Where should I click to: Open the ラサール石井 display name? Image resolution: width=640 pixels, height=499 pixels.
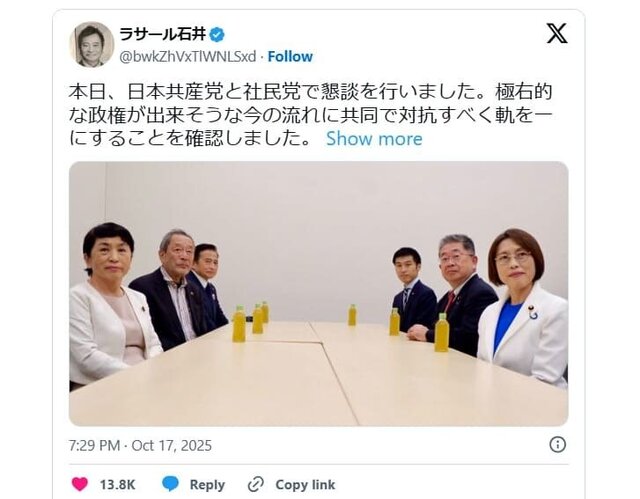pyautogui.click(x=163, y=34)
